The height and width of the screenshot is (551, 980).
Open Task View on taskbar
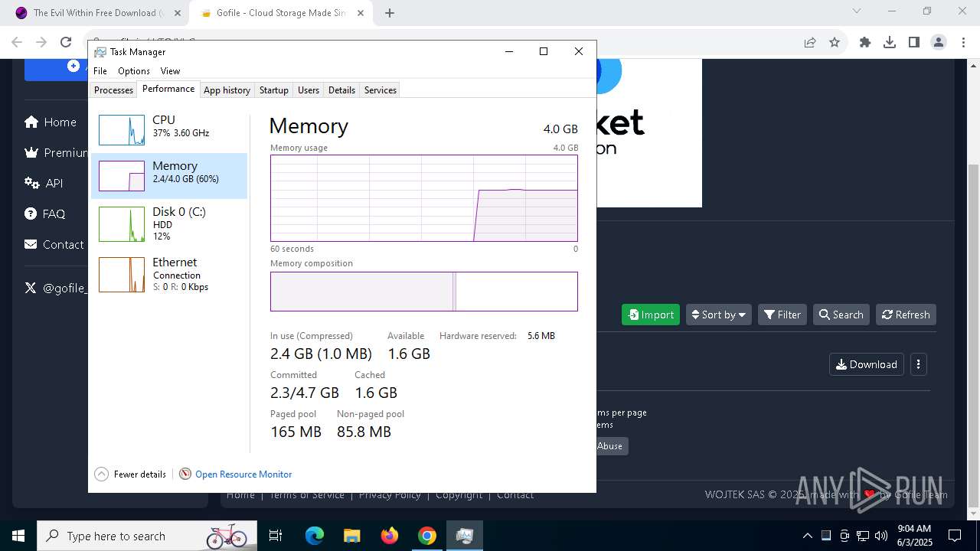276,536
